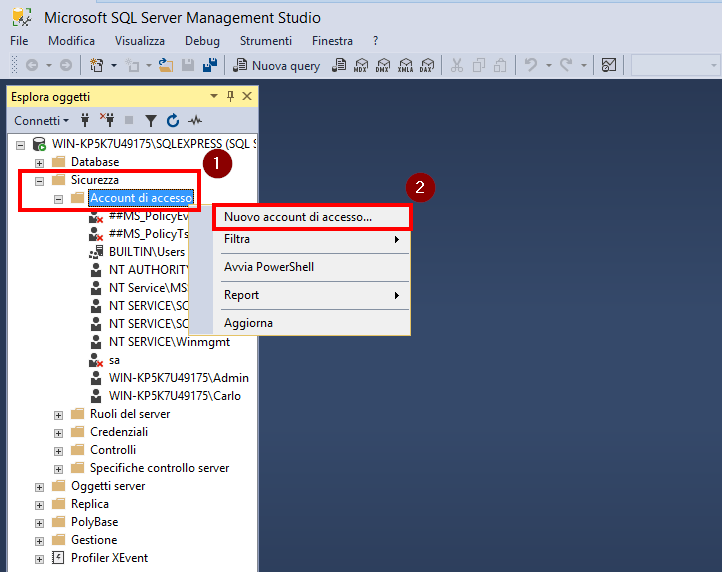The height and width of the screenshot is (572, 722).
Task: Open the Filtra submenu
Action: tap(312, 239)
